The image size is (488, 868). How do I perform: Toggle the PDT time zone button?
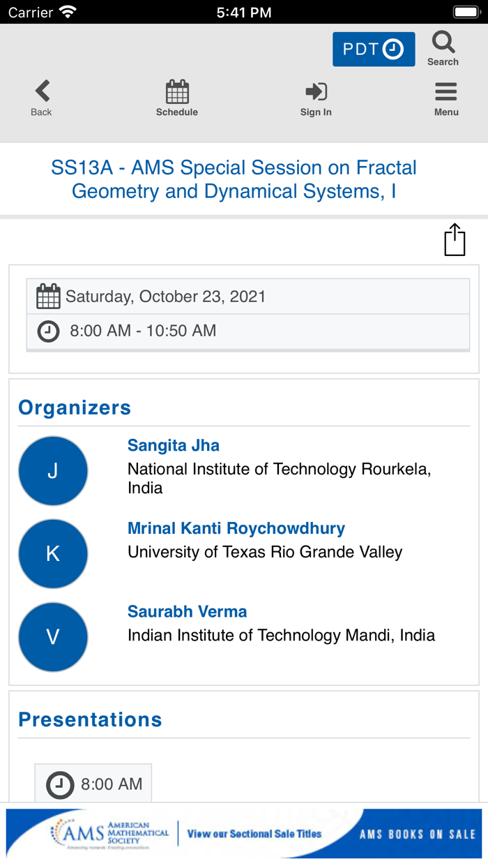point(374,50)
